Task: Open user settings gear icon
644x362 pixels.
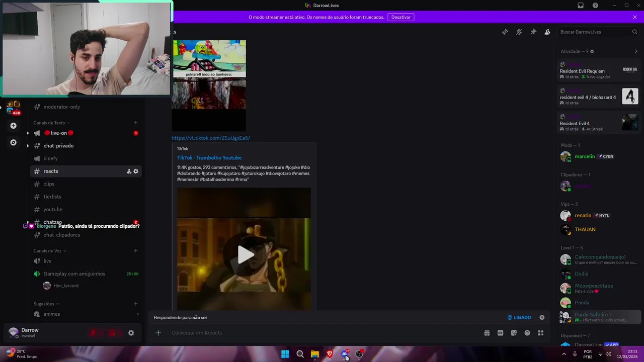Action: pyautogui.click(x=131, y=333)
